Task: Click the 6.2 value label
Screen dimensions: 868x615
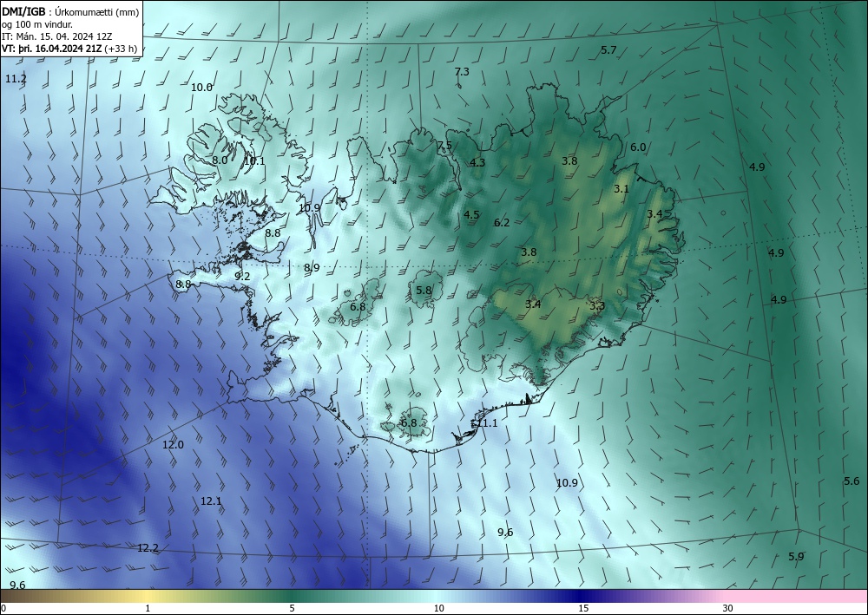Action: [502, 223]
